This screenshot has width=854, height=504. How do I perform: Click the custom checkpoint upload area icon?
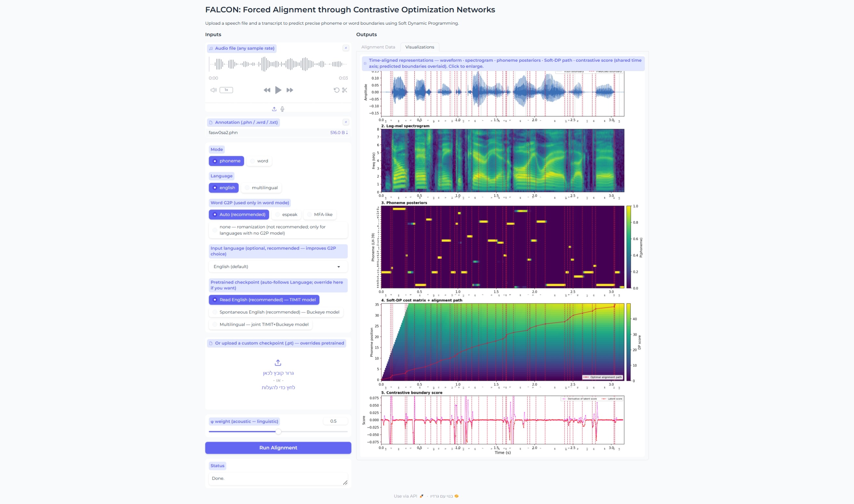[x=278, y=362]
